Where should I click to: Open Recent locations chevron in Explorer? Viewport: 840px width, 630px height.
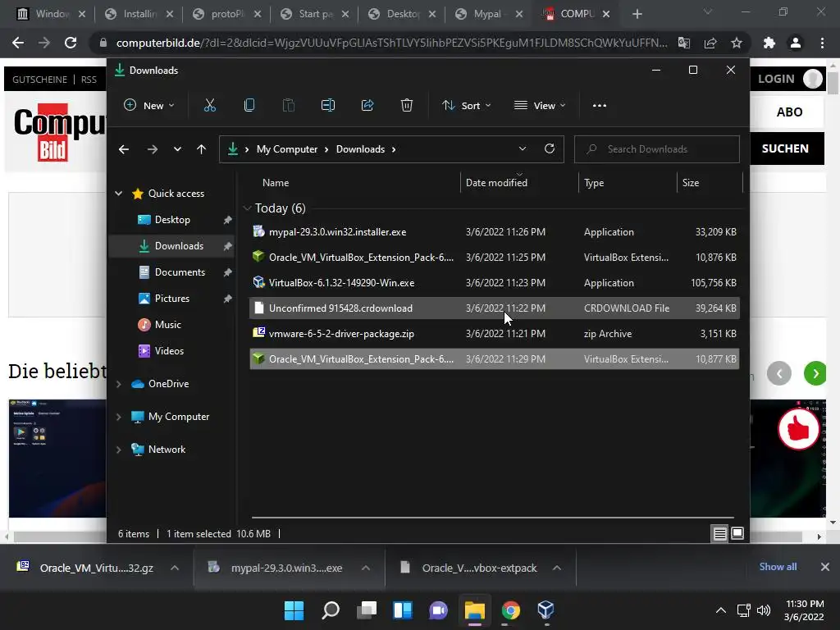click(x=177, y=149)
